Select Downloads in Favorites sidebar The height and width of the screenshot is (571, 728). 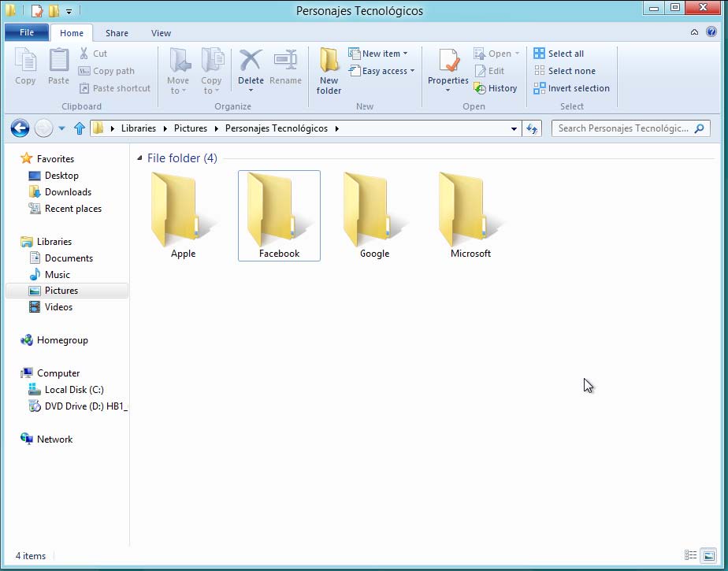68,192
